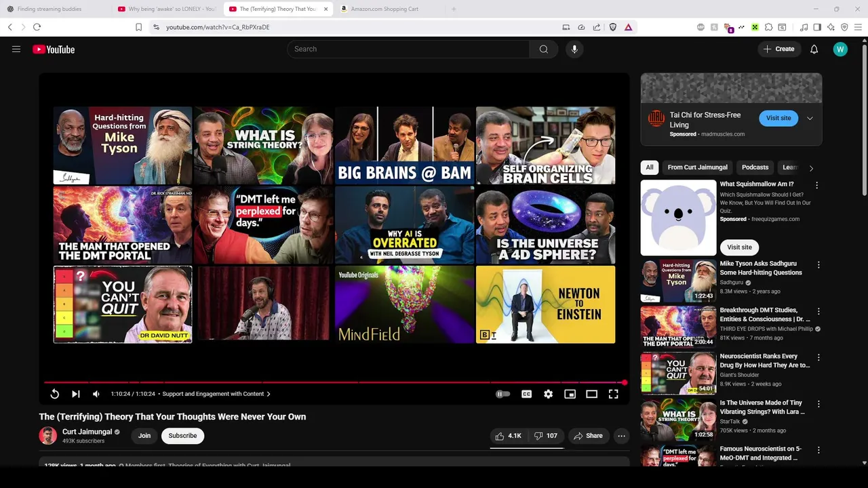Image resolution: width=868 pixels, height=488 pixels.
Task: Click the search magnifier button
Action: tap(544, 49)
